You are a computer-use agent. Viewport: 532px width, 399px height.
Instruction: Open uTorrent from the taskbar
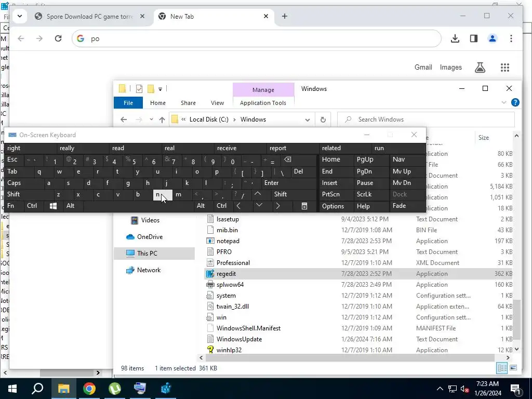tap(115, 389)
